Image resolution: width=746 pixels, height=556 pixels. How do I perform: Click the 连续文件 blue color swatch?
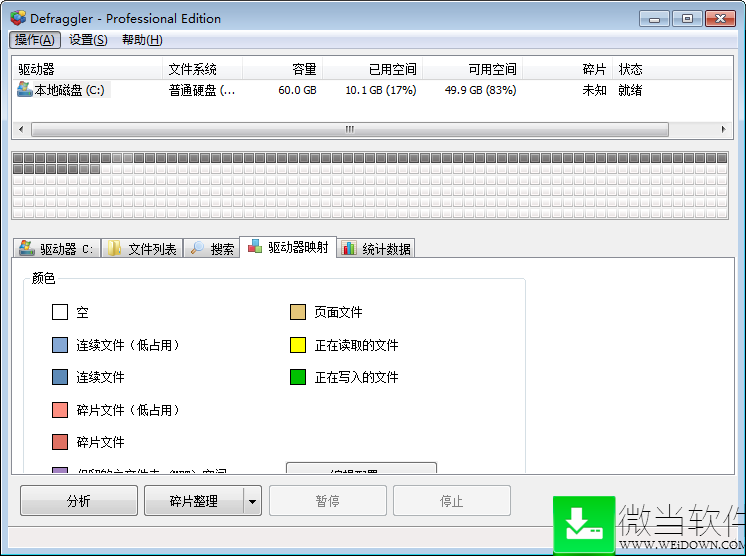coord(60,377)
